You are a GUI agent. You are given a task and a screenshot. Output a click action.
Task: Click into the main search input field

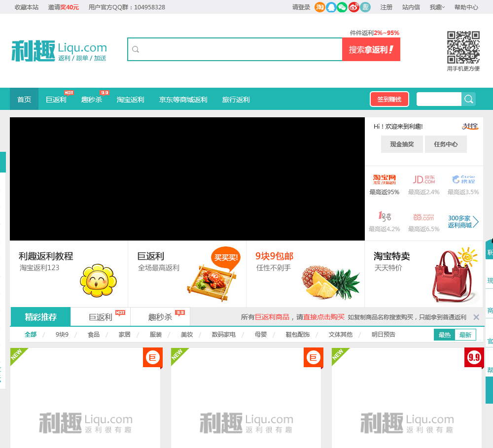(235, 49)
